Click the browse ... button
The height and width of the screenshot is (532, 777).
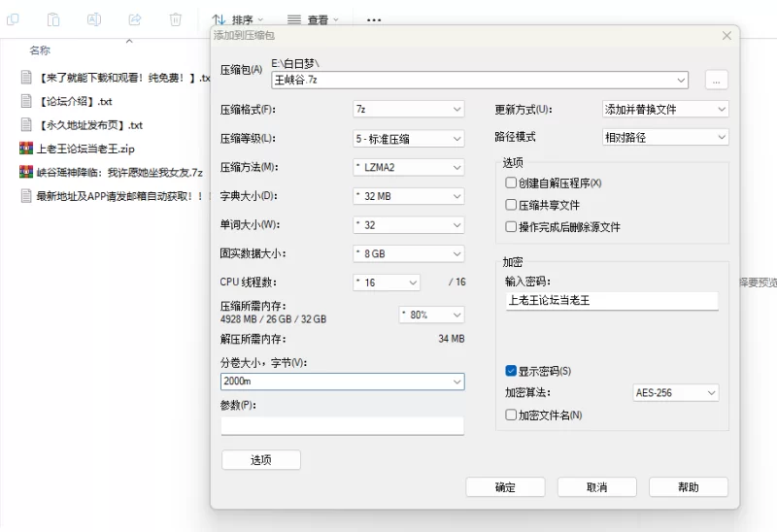[717, 80]
